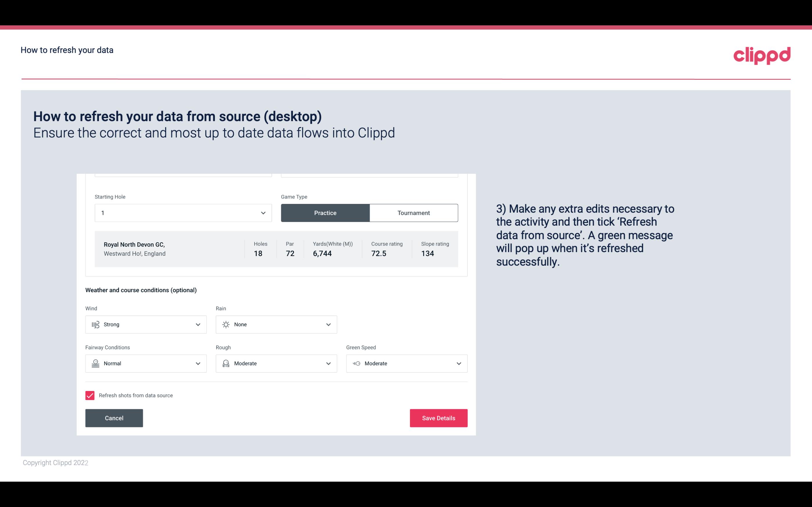
Task: Click the fairway conditions icon
Action: tap(95, 363)
